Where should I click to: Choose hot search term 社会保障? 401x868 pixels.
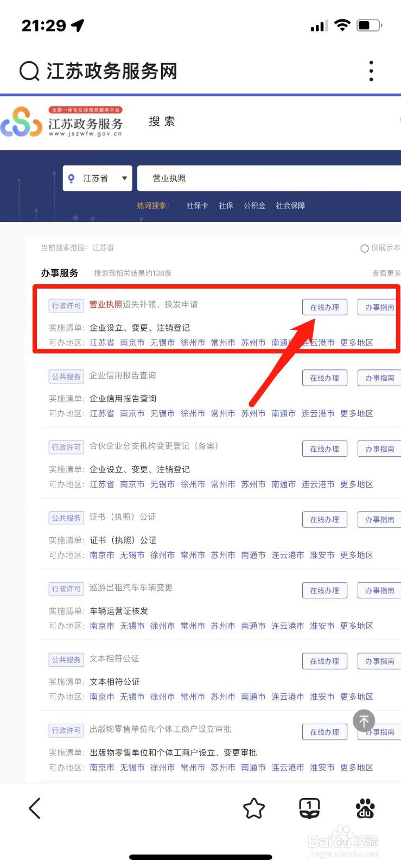click(290, 206)
